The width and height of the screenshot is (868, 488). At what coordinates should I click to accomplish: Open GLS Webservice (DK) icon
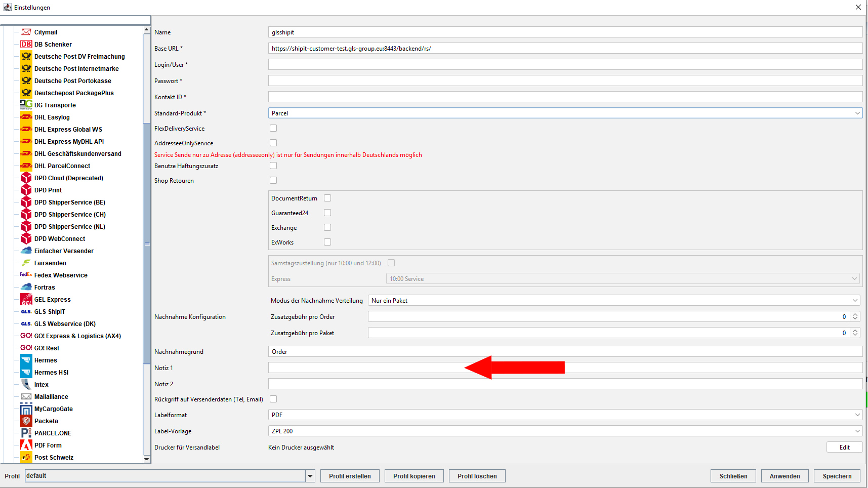(x=26, y=323)
